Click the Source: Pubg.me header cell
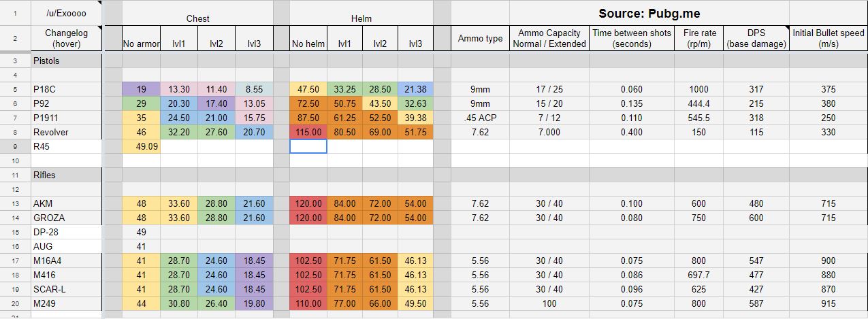The height and width of the screenshot is (319, 868). coord(649,13)
